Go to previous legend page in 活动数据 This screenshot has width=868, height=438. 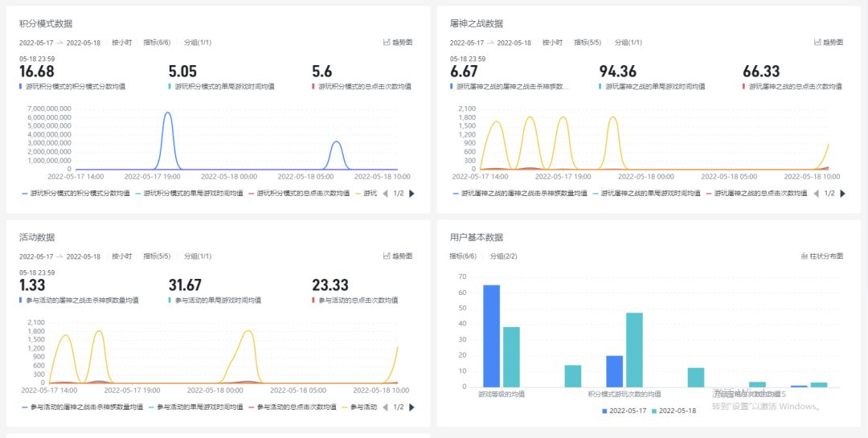click(x=385, y=407)
